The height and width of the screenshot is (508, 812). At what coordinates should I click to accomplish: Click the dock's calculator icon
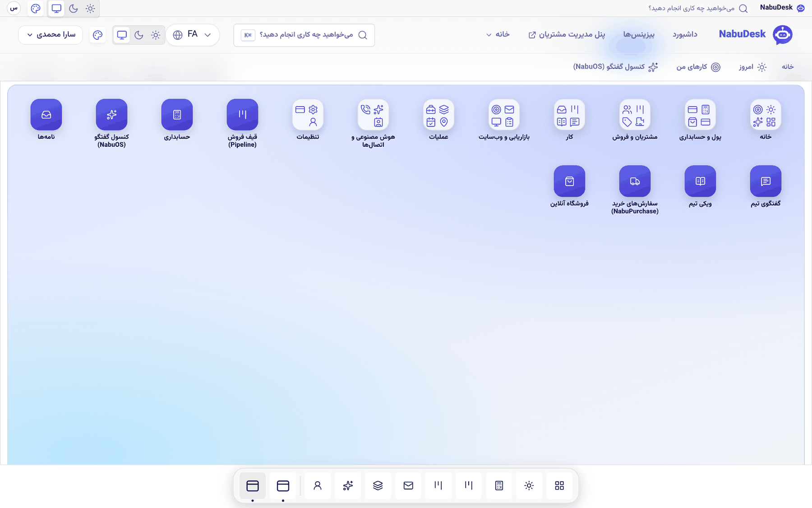tap(499, 485)
